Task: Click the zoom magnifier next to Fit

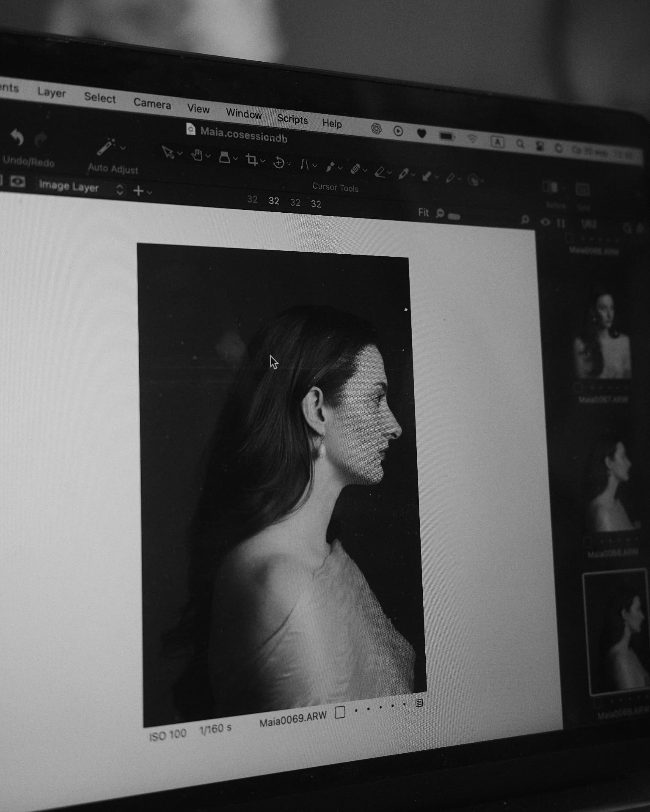Action: (440, 214)
